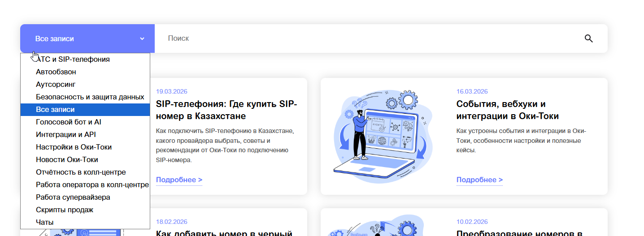The image size is (644, 236).
Task: Select 'Новости Оки-Токи' from dropdown
Action: (x=85, y=159)
